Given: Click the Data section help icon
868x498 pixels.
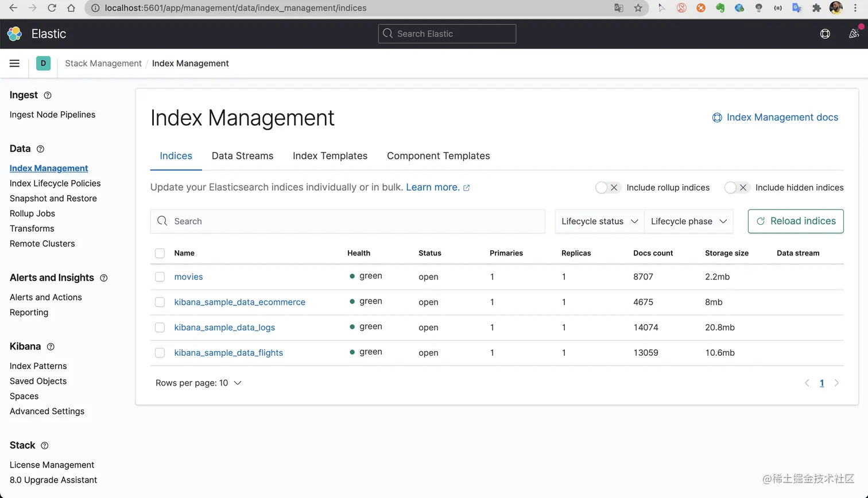Looking at the screenshot, I should pyautogui.click(x=40, y=149).
